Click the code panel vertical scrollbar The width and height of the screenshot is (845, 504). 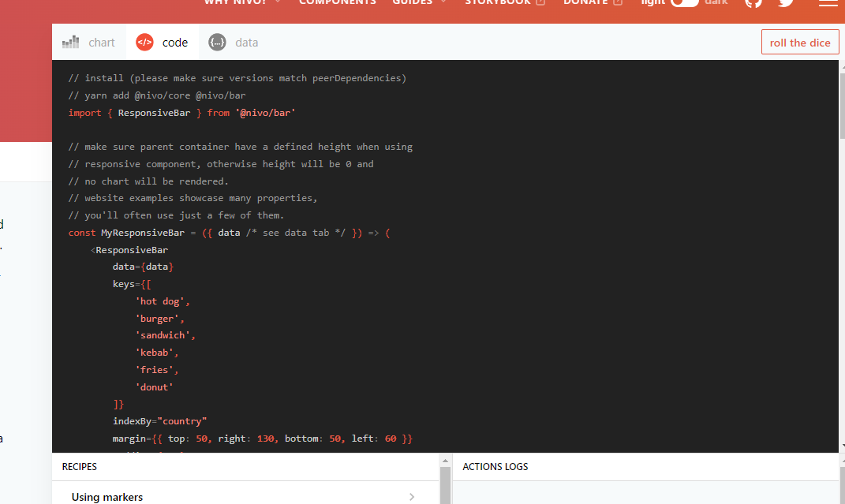pos(843,105)
